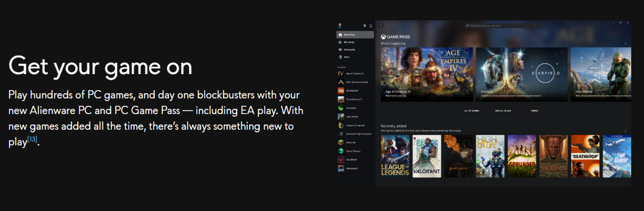Click the back arrow button
Screen dimensions: 644x211
coord(381,25)
